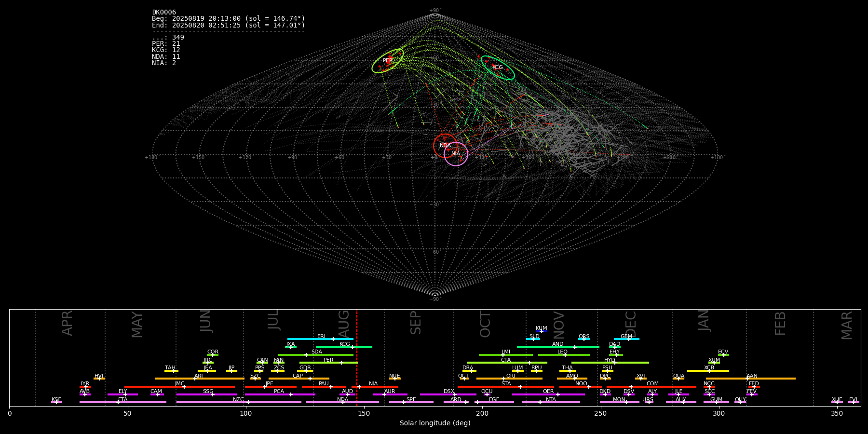Click the HYD shower bar in the timeline
Screen dimensions: 868x434
[610, 363]
